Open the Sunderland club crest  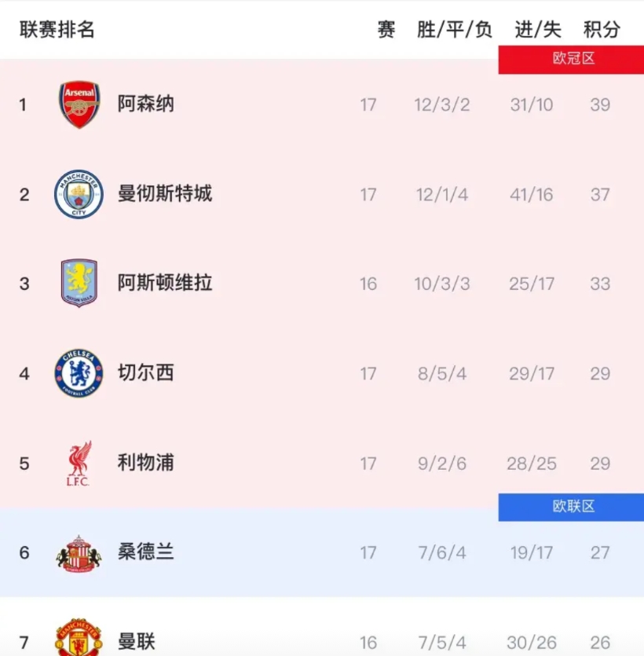tap(79, 553)
